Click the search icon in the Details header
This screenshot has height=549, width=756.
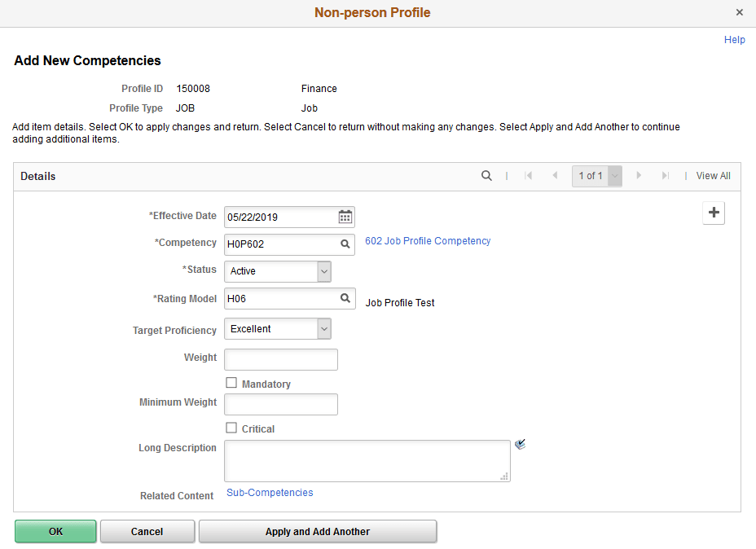pos(486,175)
